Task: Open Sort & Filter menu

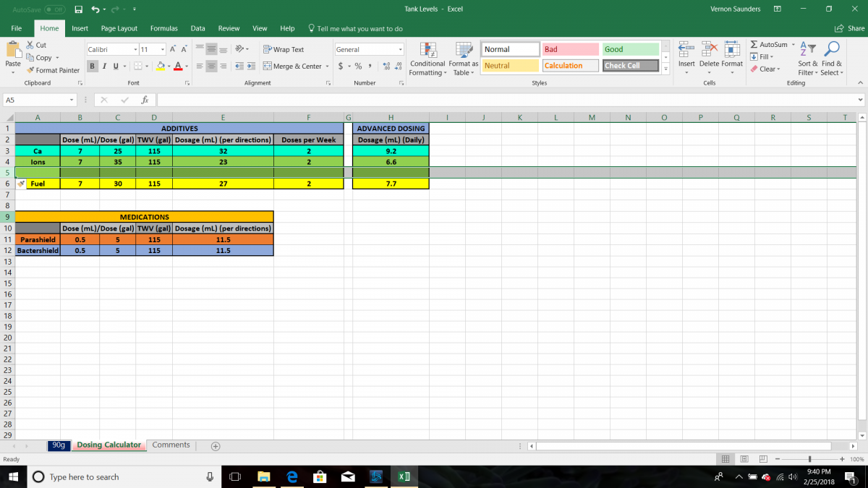Action: click(x=807, y=59)
